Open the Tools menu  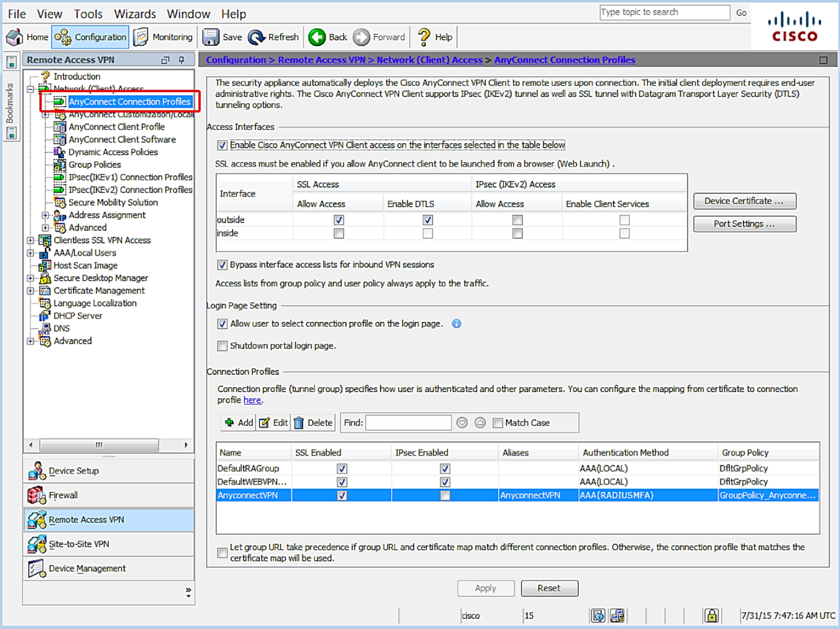[88, 14]
